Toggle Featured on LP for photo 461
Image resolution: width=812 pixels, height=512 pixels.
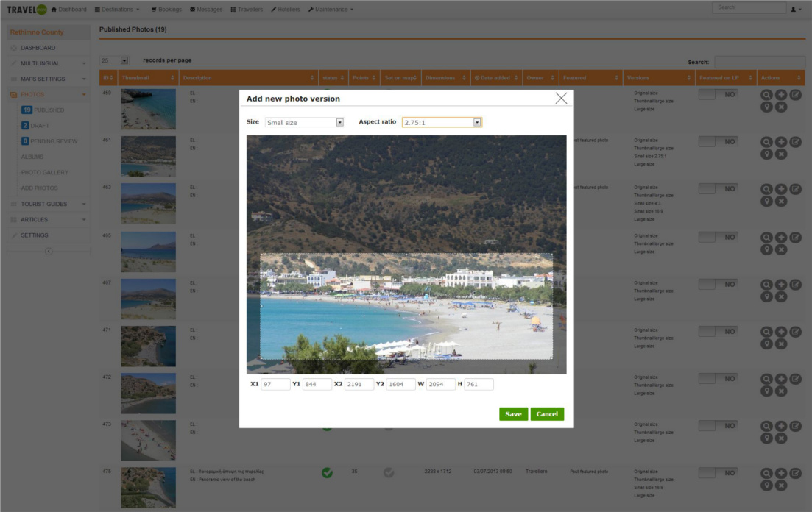click(719, 142)
